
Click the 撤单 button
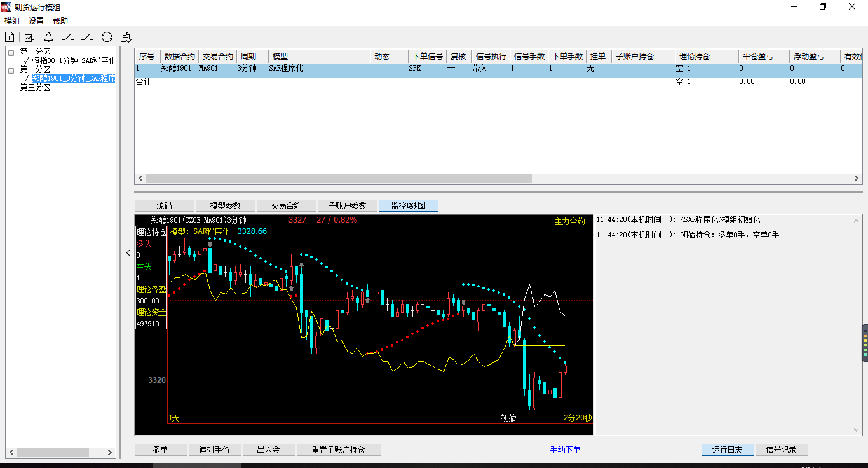(x=161, y=450)
